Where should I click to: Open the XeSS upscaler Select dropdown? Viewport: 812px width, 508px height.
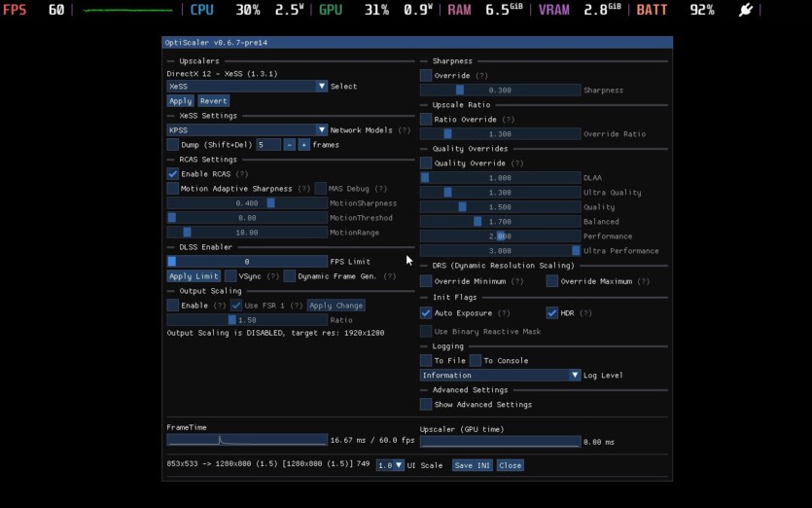[x=247, y=86]
